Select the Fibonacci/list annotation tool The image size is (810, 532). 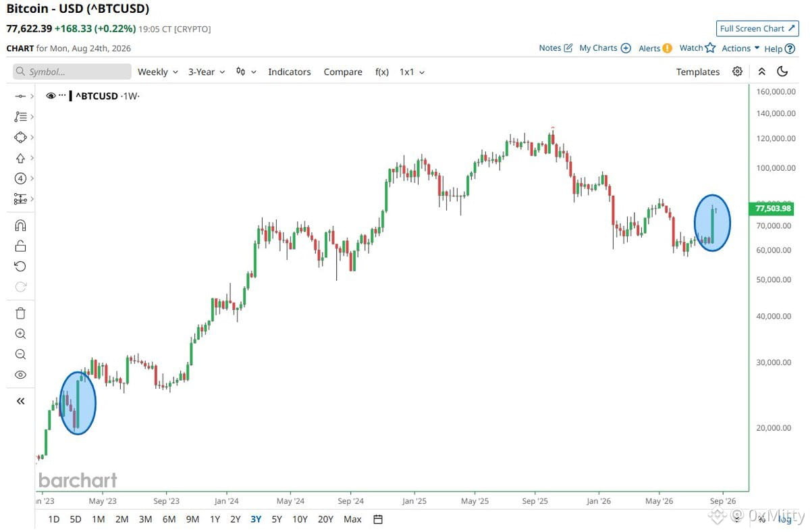20,117
